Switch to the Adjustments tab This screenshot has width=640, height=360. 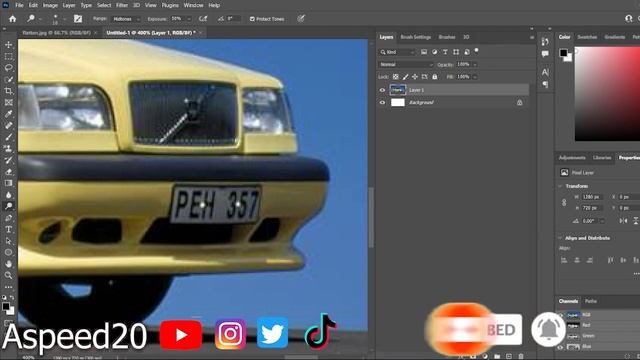pyautogui.click(x=572, y=158)
